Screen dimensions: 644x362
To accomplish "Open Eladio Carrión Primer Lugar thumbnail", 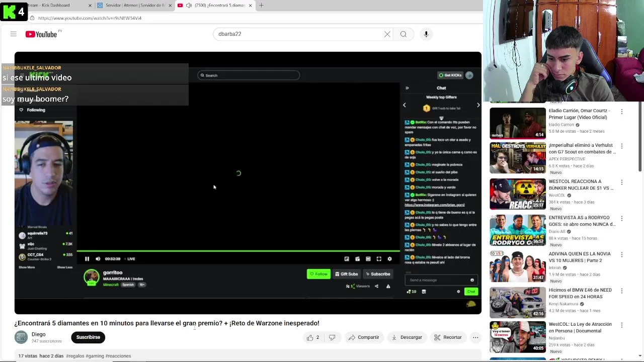I will tap(518, 123).
